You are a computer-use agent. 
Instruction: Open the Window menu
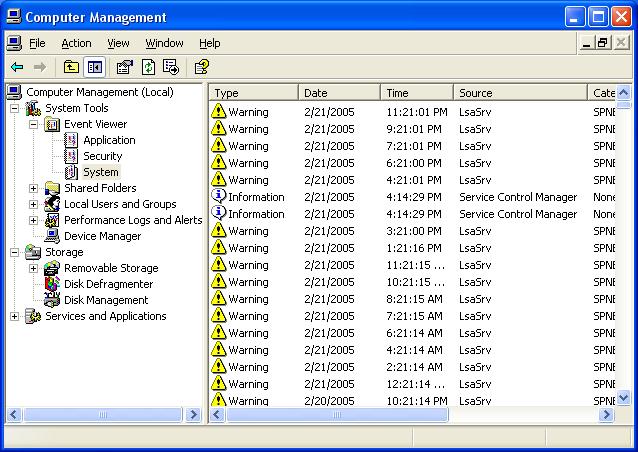[164, 43]
